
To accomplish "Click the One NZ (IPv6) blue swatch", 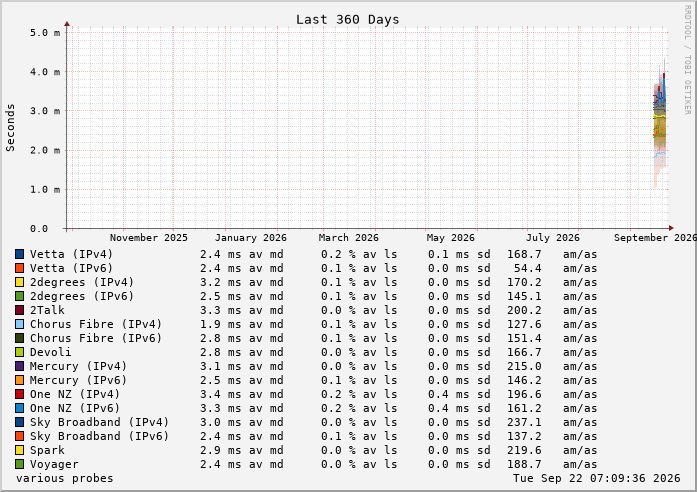I will point(20,408).
